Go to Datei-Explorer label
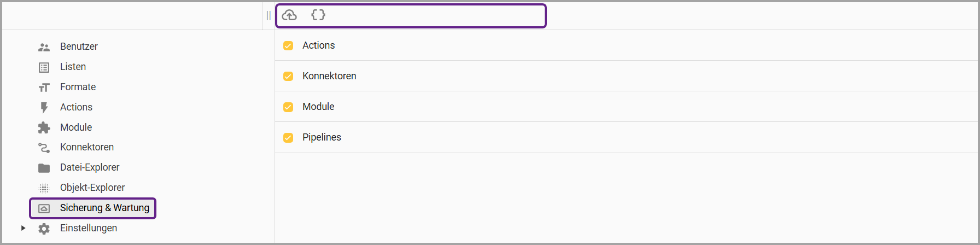Screen dimensions: 980x245 [x=90, y=167]
